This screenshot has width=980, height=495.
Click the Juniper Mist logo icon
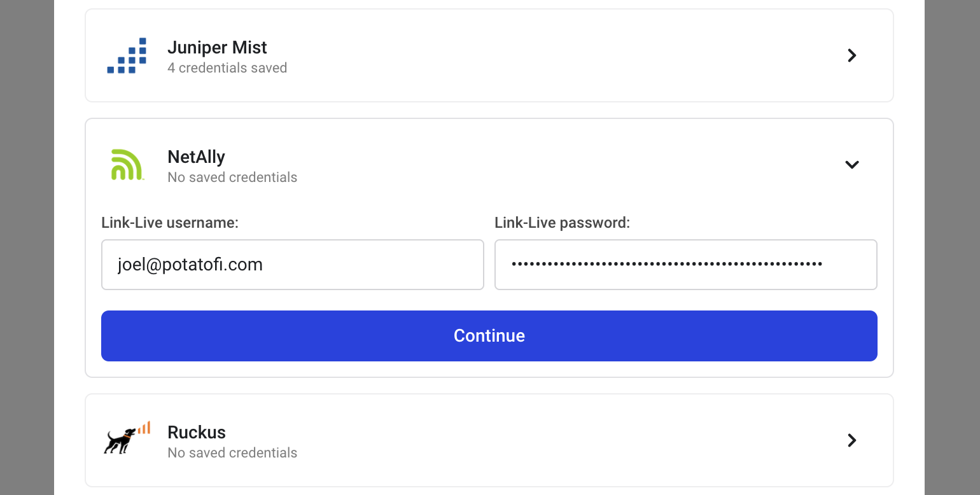(127, 56)
